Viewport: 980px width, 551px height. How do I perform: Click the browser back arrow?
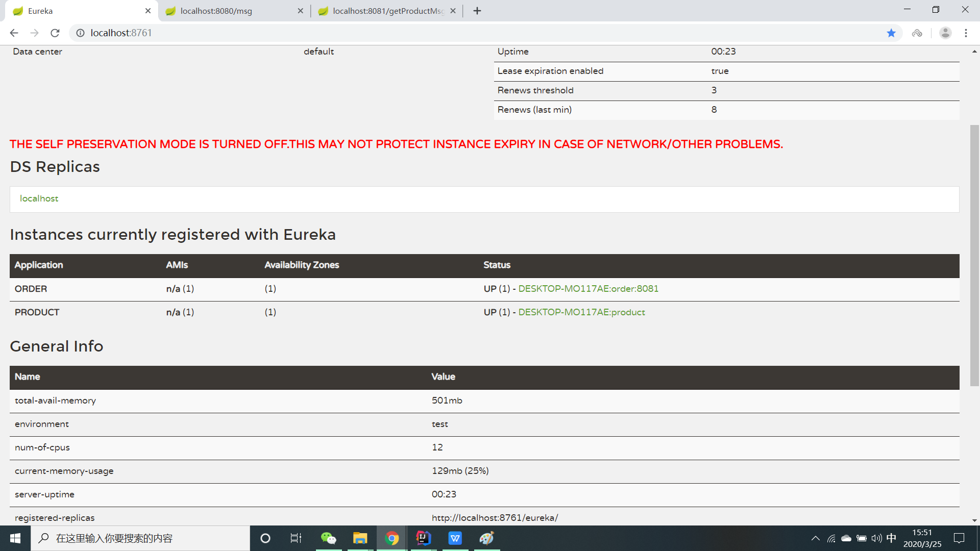point(14,33)
